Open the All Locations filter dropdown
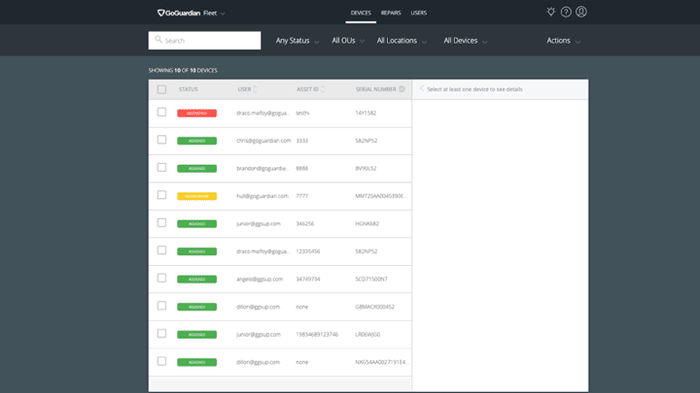This screenshot has height=393, width=700. click(x=402, y=41)
